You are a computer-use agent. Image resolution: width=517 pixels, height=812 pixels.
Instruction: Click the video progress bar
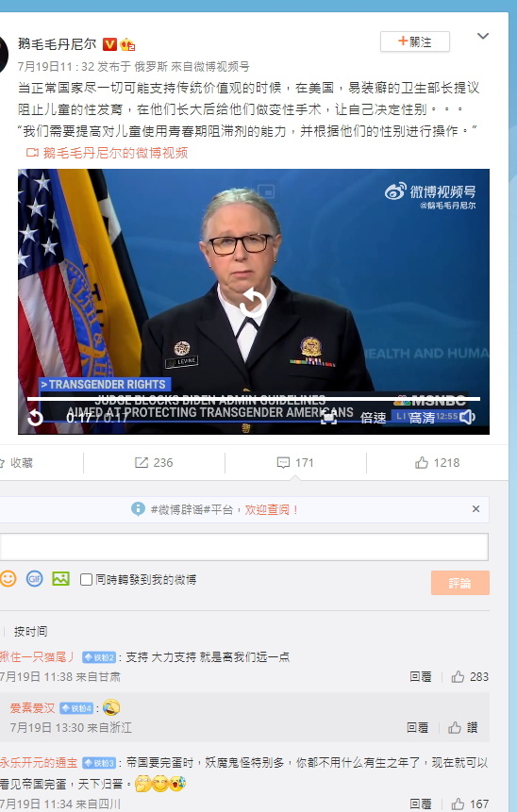254,399
